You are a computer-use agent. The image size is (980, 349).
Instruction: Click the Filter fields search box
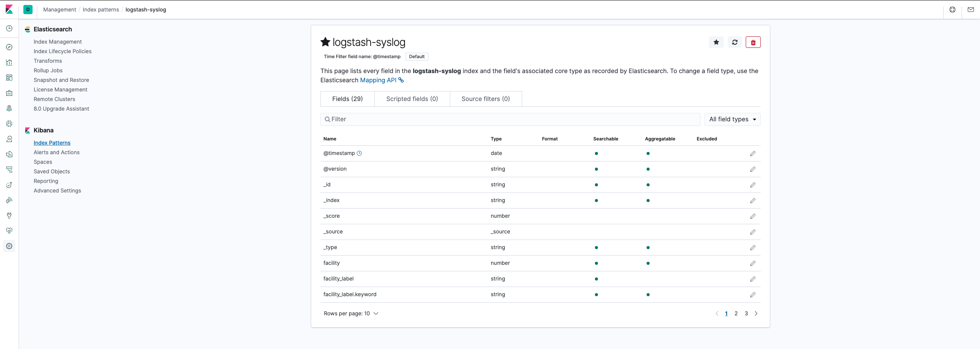click(510, 119)
